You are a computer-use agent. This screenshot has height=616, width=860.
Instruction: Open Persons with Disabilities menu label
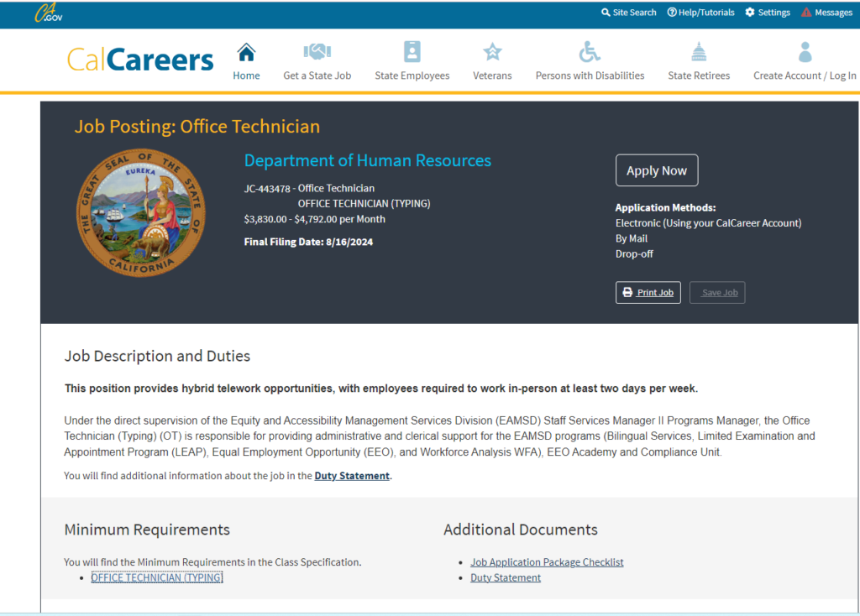590,76
